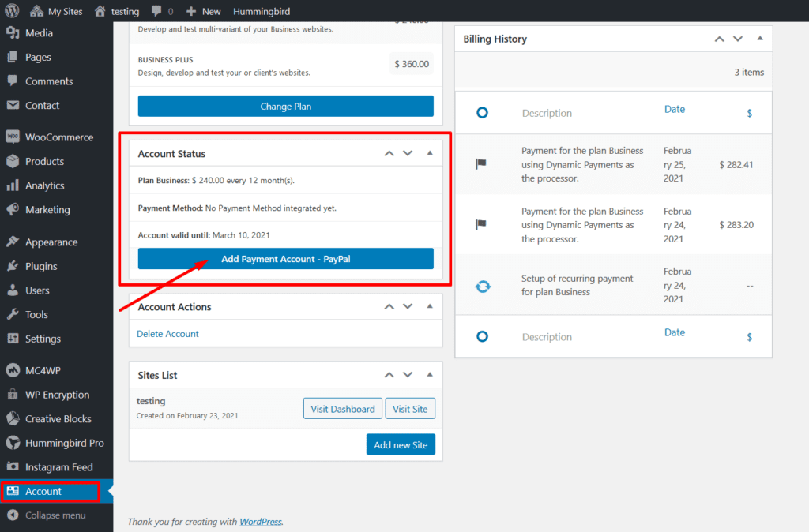The width and height of the screenshot is (809, 532).
Task: Sort billing history by Date header
Action: pyautogui.click(x=675, y=109)
